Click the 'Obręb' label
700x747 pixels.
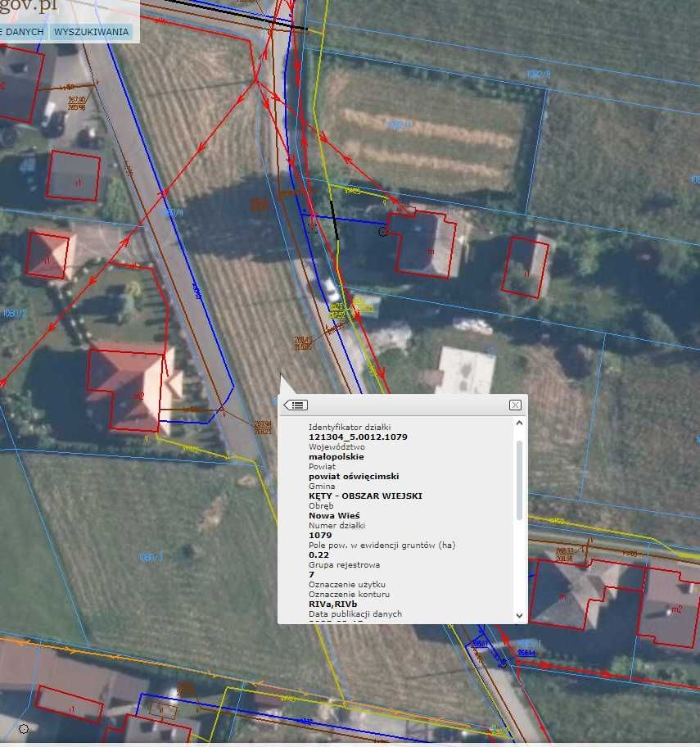321,505
